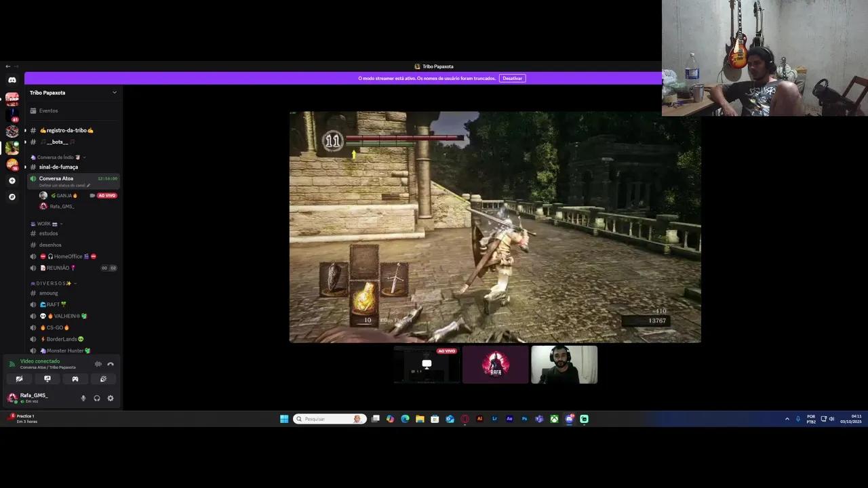Deafen audio with headphones icon
This screenshot has height=488, width=868.
point(97,399)
